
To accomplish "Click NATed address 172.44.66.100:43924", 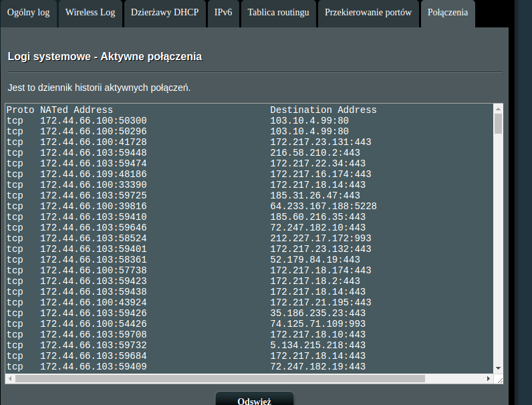I will pos(94,302).
